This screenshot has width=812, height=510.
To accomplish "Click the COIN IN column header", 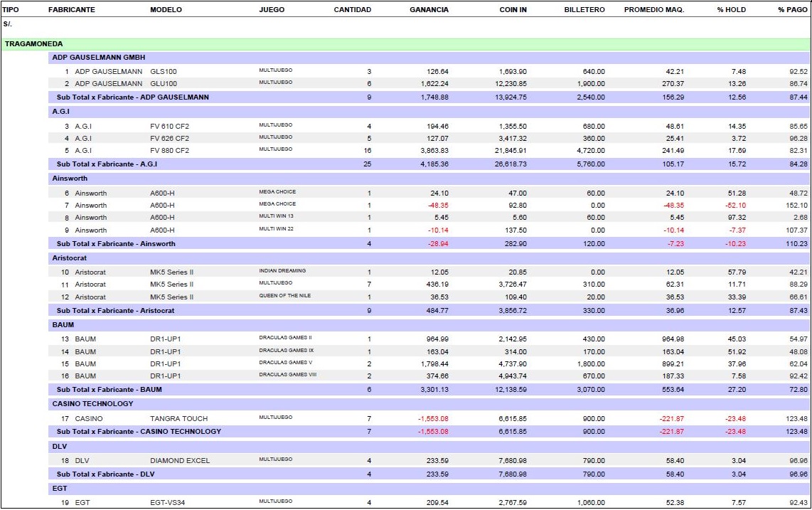I will pyautogui.click(x=513, y=9).
